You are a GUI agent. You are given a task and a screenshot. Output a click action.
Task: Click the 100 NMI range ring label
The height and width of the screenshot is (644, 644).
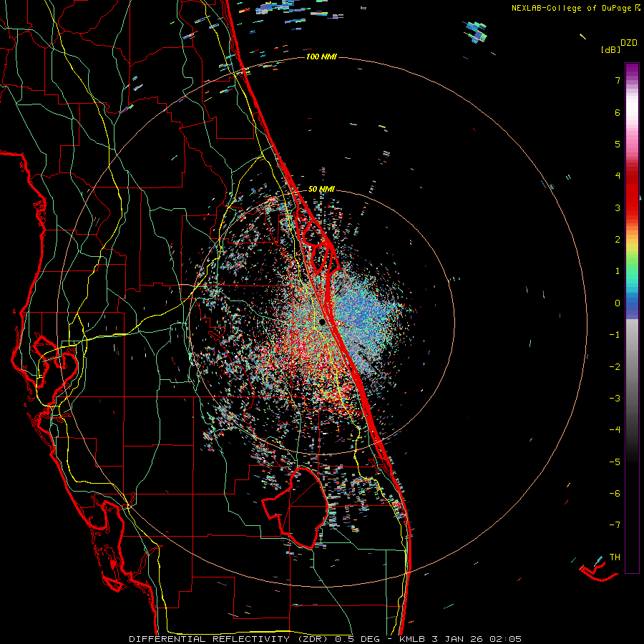(321, 57)
